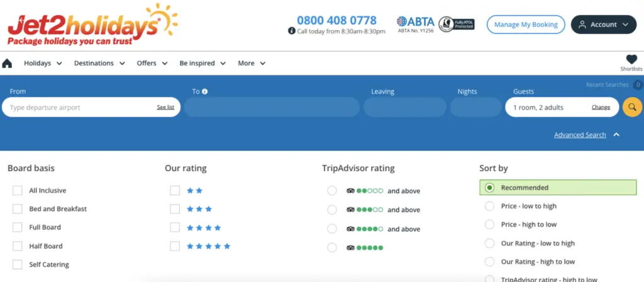Check the five-star rating box
The height and width of the screenshot is (282, 644).
175,246
